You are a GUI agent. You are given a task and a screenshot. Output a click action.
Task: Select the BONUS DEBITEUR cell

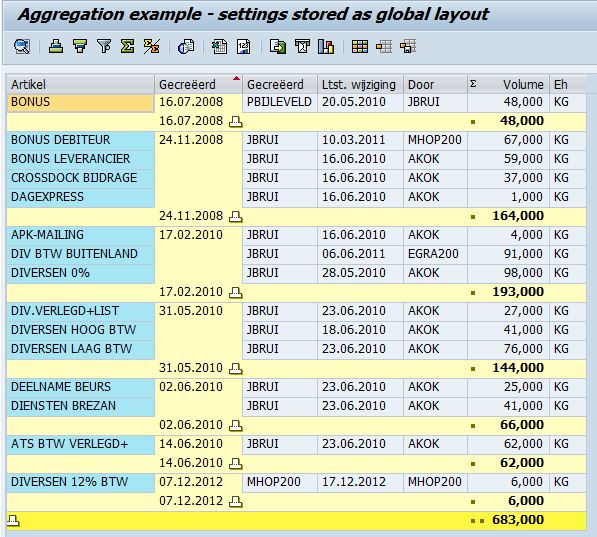(80, 140)
